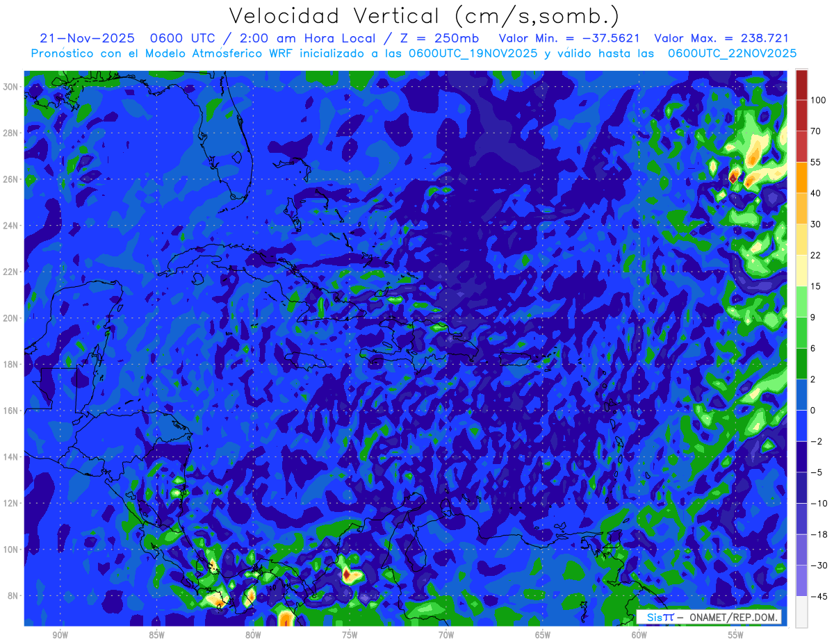
Task: Click the colorbar swatch between 70 and 100
Action: [x=801, y=115]
